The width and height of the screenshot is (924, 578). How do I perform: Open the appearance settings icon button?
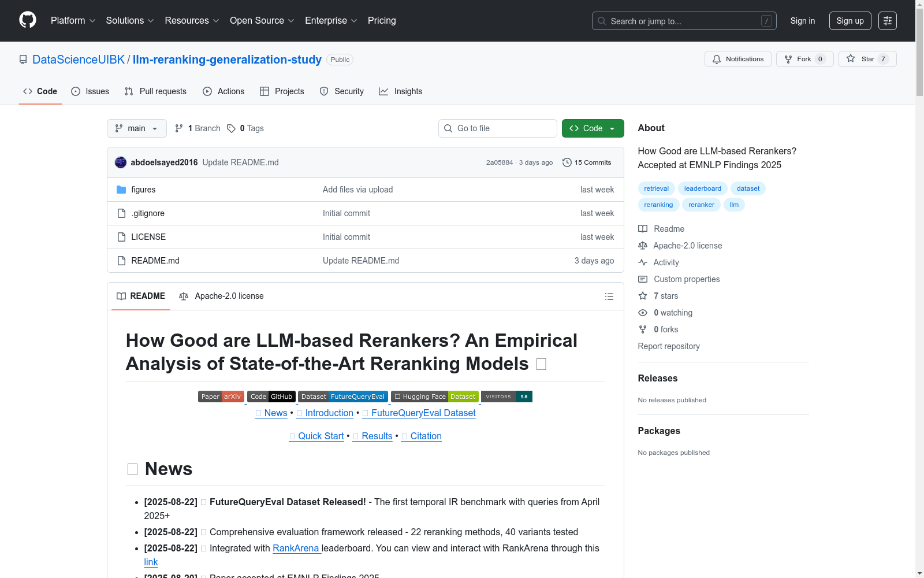tap(888, 21)
